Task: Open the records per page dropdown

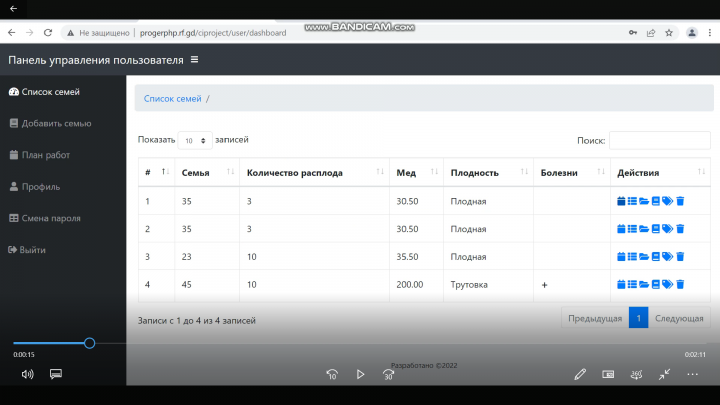Action: (x=195, y=141)
